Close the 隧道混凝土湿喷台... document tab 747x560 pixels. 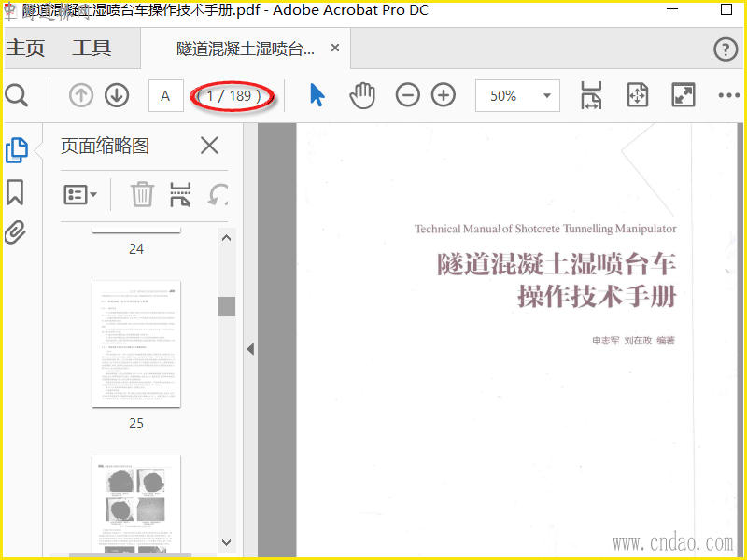pyautogui.click(x=335, y=49)
